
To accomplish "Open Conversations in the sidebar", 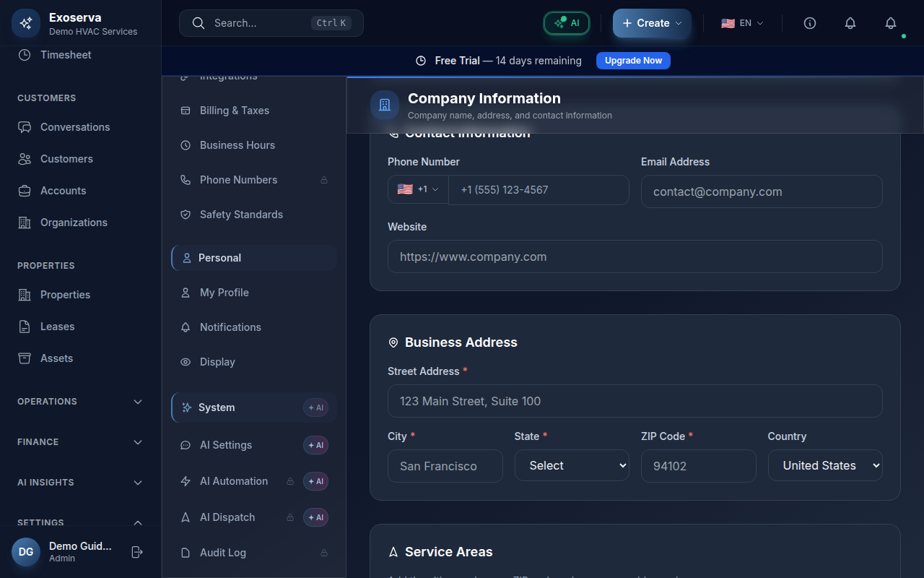I will point(75,127).
